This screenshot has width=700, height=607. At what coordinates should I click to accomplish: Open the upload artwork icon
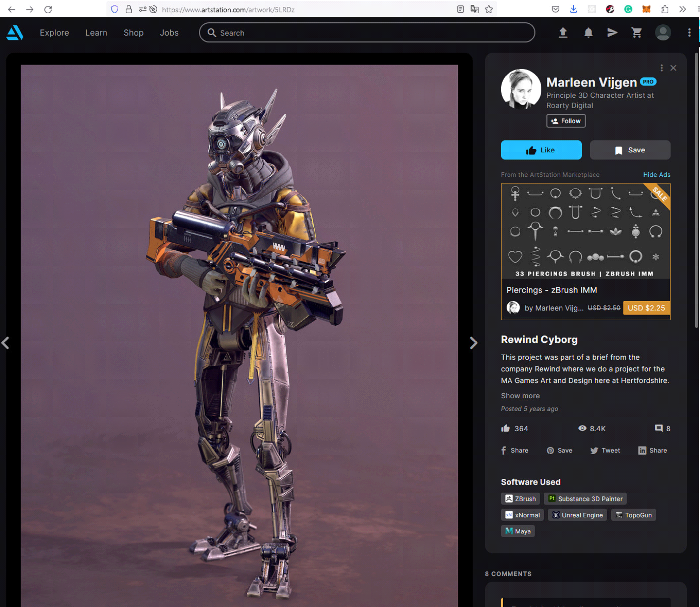coord(563,33)
